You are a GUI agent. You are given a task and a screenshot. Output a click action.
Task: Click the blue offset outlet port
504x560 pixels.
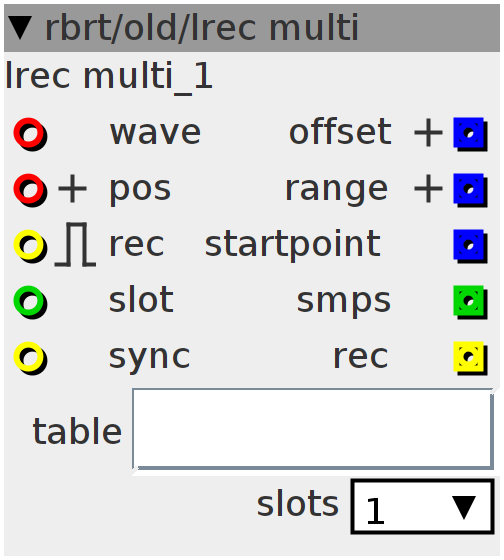[470, 134]
